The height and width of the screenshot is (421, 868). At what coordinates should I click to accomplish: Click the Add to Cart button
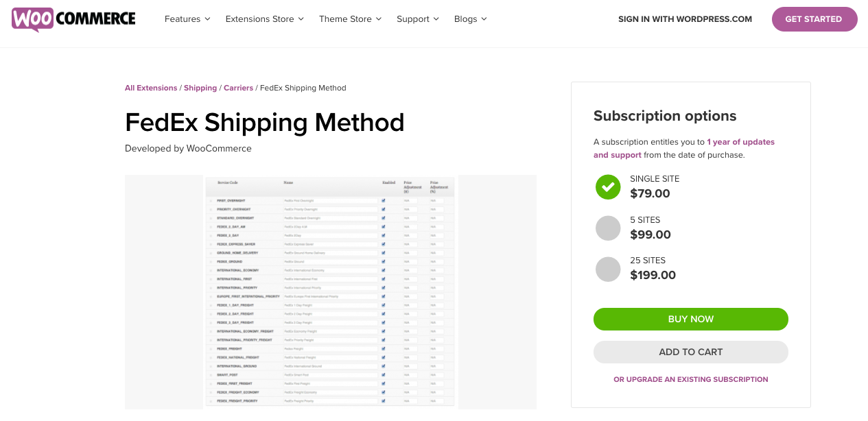[690, 352]
